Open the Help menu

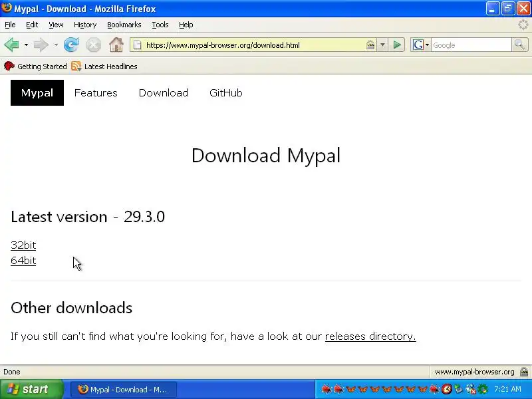[x=186, y=25]
